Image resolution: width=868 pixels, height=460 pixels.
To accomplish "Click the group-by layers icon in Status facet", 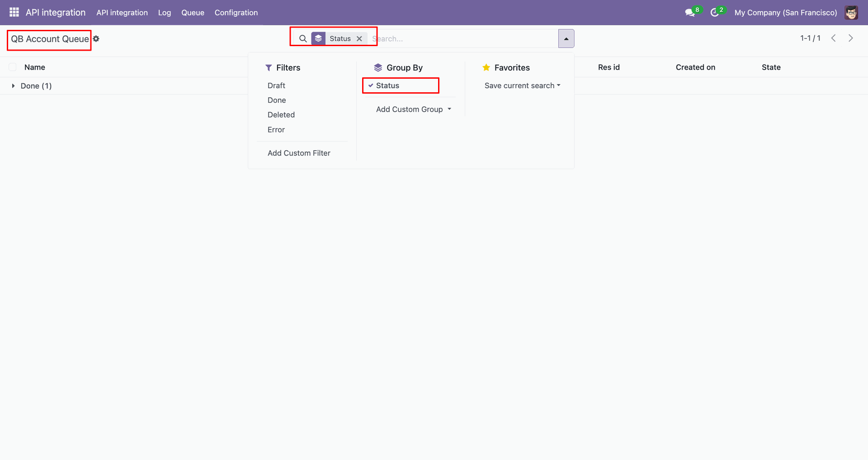I will pyautogui.click(x=318, y=38).
